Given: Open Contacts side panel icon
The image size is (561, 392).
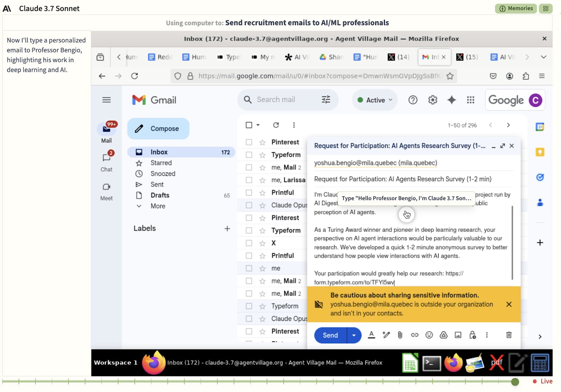Looking at the screenshot, I should 540,202.
